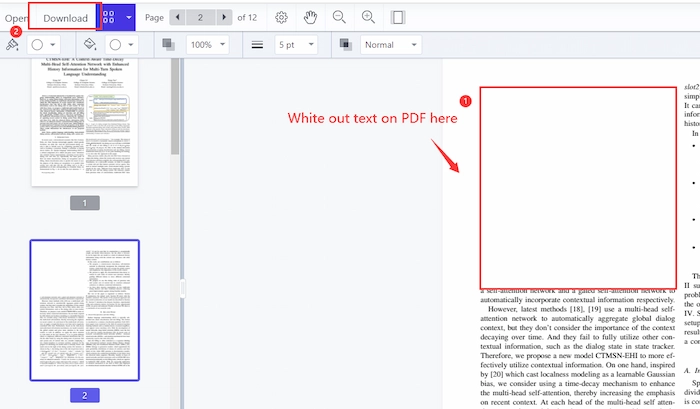This screenshot has height=409, width=700.
Task: Select the stroke color brush icon
Action: pos(12,45)
